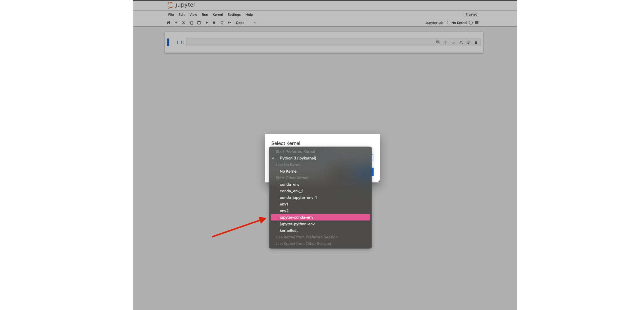Restart kernel and run all with fast-forward icon
644x310 pixels.
pyautogui.click(x=229, y=23)
